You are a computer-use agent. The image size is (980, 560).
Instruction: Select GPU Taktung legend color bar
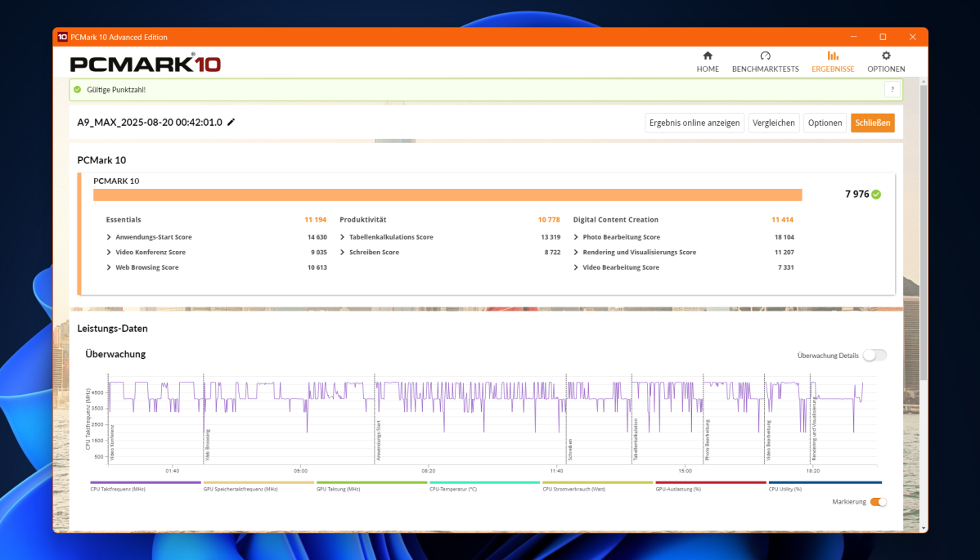372,482
